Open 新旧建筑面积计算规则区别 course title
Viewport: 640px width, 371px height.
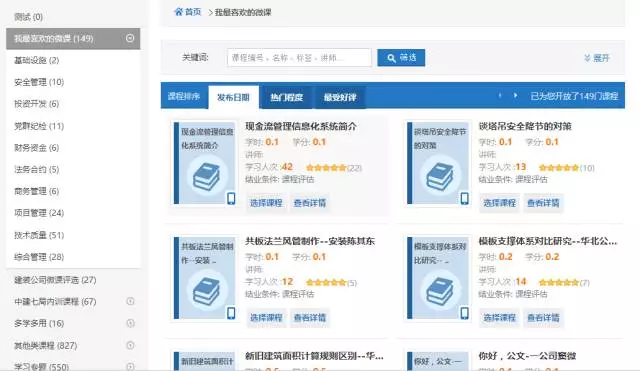tap(314, 356)
